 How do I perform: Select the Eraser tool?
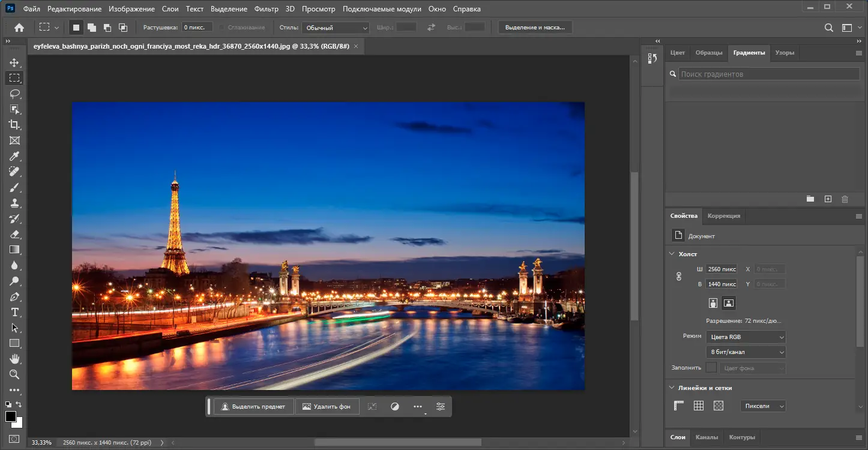point(14,234)
